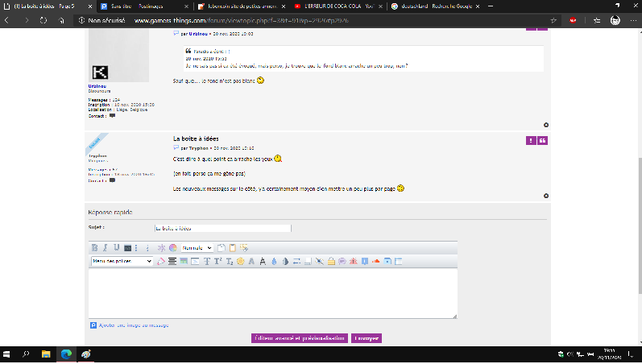This screenshot has width=642, height=364.
Task: Click the back-to-top icon under Tryphon's post
Action: [546, 196]
